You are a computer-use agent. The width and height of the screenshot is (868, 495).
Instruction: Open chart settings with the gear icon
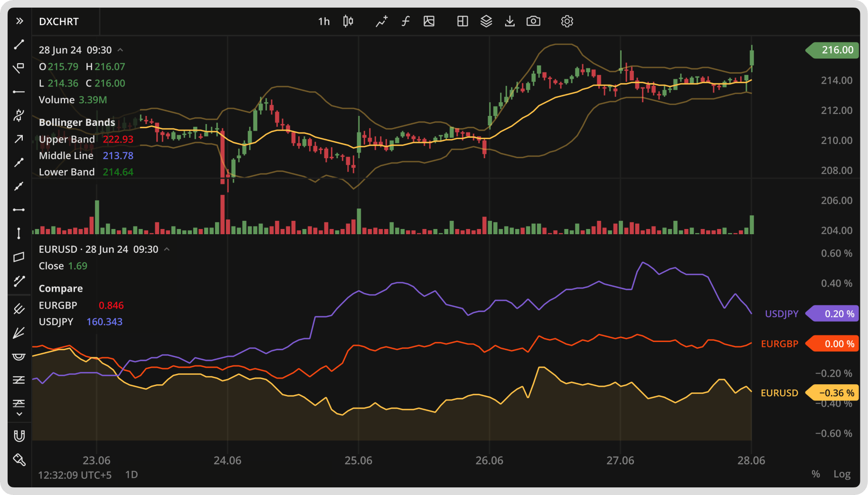point(566,21)
